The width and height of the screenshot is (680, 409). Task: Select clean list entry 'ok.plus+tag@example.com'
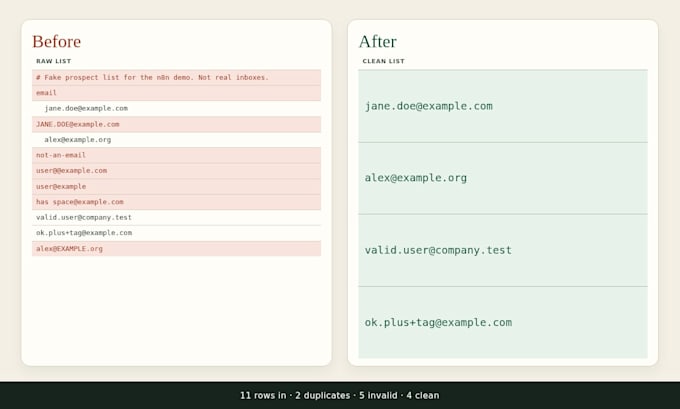tap(503, 322)
